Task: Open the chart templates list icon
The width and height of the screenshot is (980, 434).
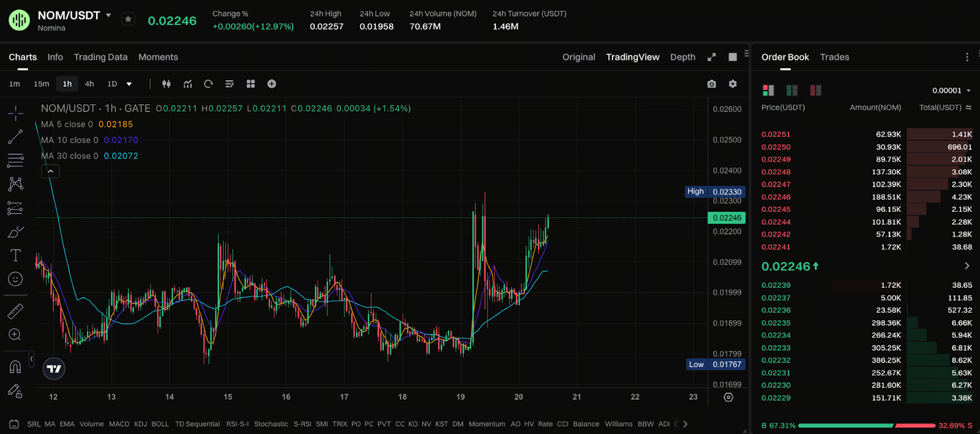Action: point(230,84)
